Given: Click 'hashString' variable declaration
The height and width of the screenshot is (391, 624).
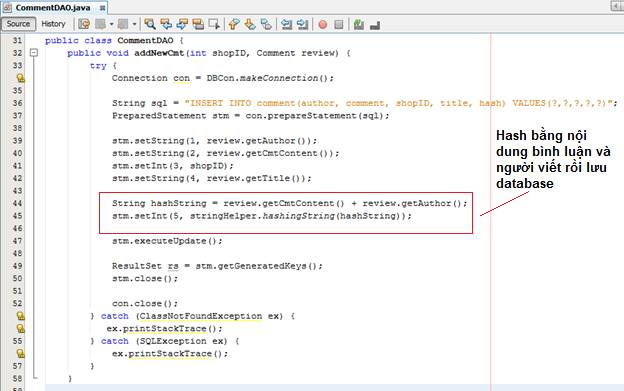Looking at the screenshot, I should tap(179, 203).
